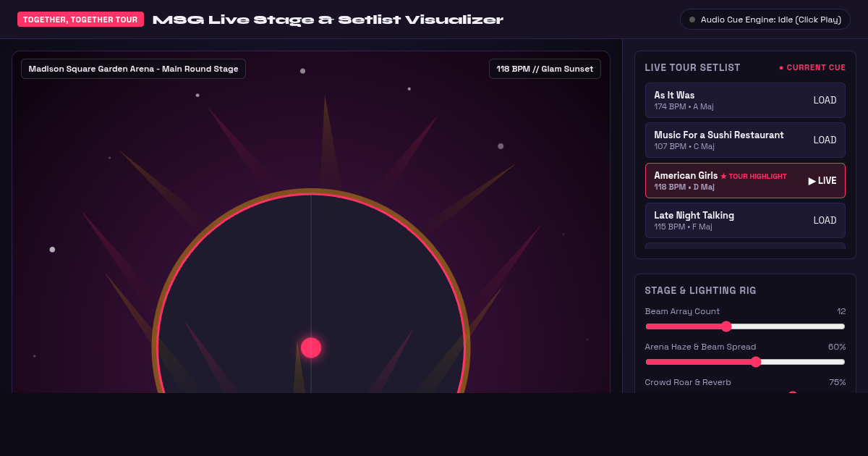Click the Audio Cue Engine status pill
868x456 pixels.
tap(765, 20)
